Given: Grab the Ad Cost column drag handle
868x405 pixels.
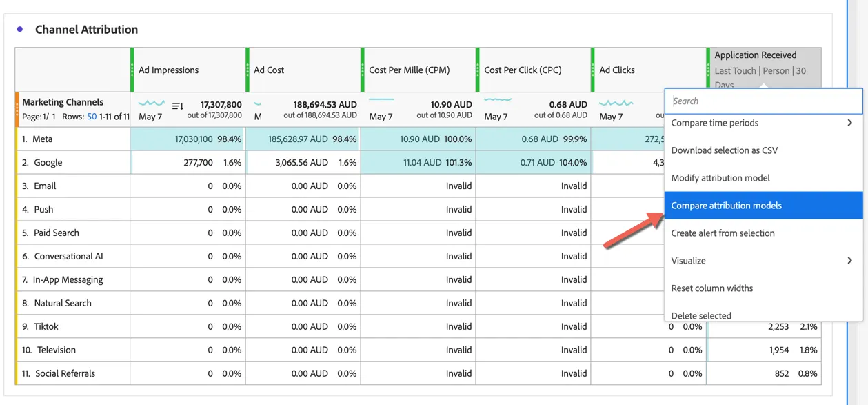Looking at the screenshot, I should [248, 70].
